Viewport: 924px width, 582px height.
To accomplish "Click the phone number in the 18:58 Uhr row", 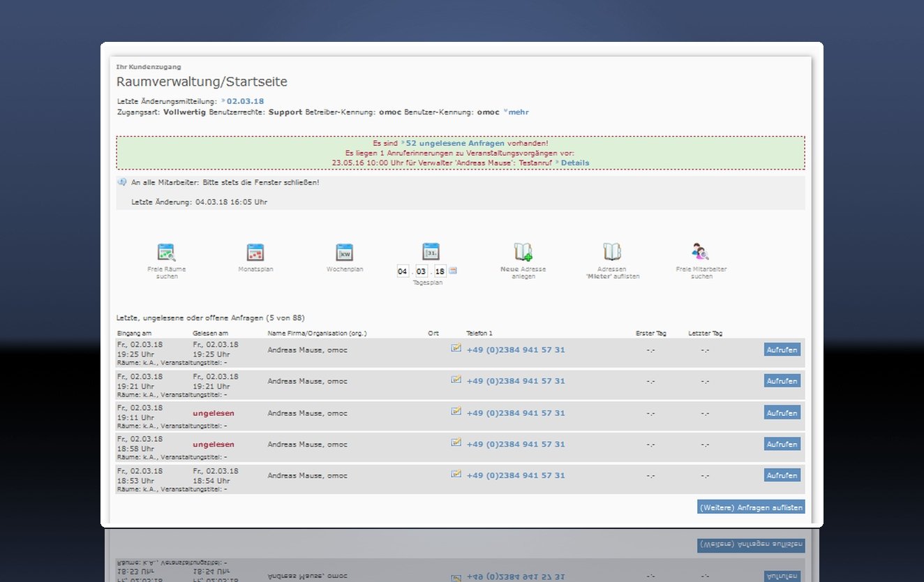I will pos(516,444).
